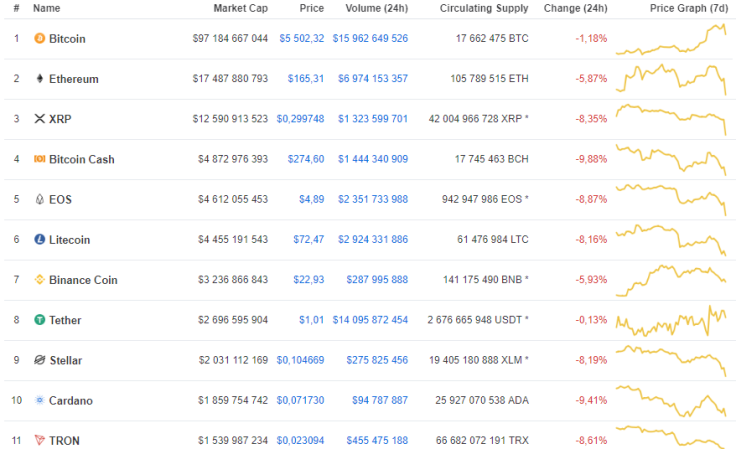Image resolution: width=736 pixels, height=449 pixels.
Task: Click Binance Coin price $22,93
Action: point(308,280)
